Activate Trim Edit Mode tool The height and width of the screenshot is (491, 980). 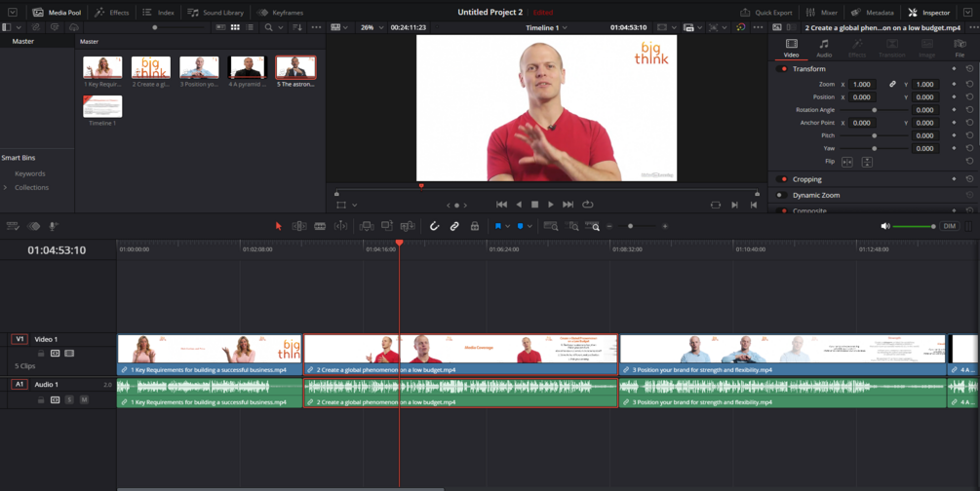[299, 226]
